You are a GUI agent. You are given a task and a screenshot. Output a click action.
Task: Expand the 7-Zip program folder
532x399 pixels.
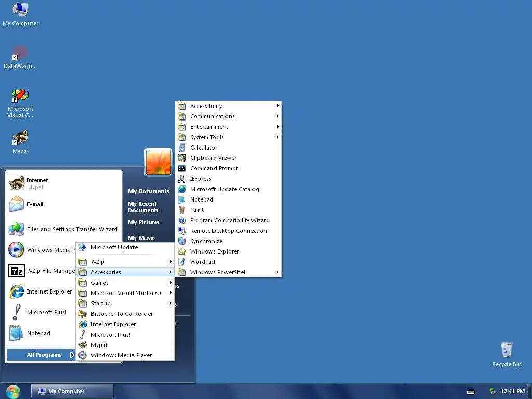125,262
